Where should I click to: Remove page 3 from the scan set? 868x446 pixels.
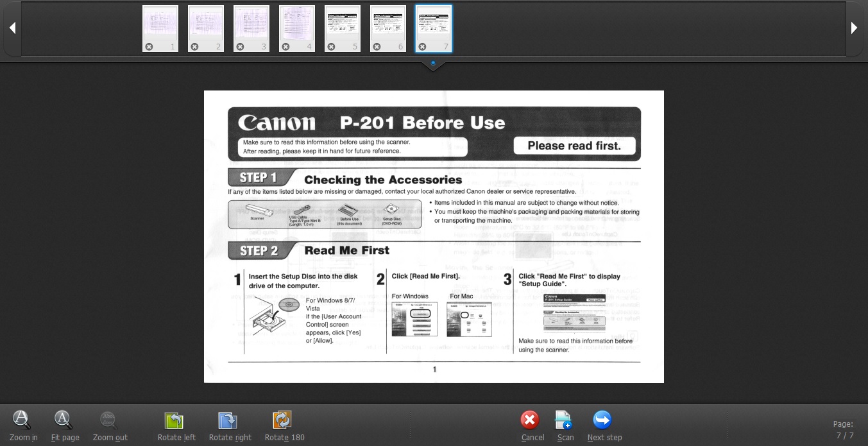coord(239,46)
